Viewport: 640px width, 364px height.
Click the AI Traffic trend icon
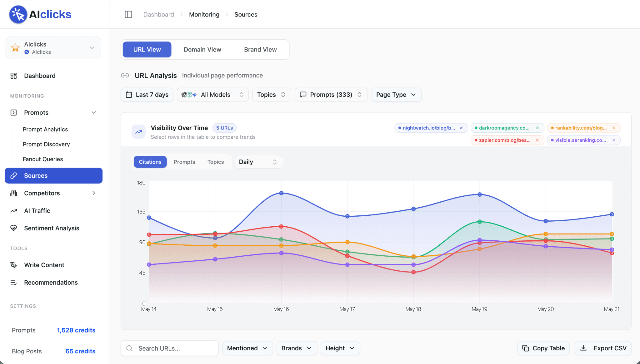click(13, 211)
